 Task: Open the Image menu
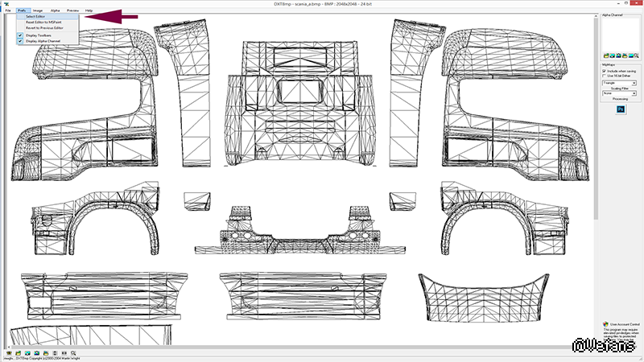click(37, 10)
